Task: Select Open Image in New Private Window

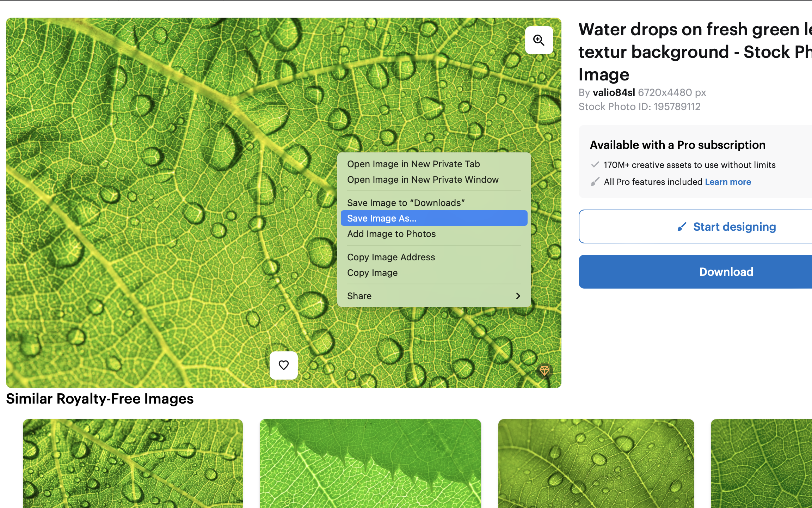Action: [434, 180]
